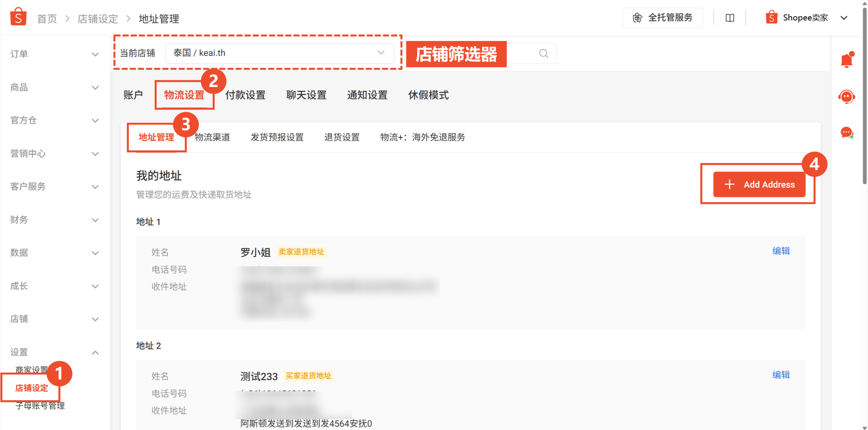Click the name 罗小姐

[255, 252]
